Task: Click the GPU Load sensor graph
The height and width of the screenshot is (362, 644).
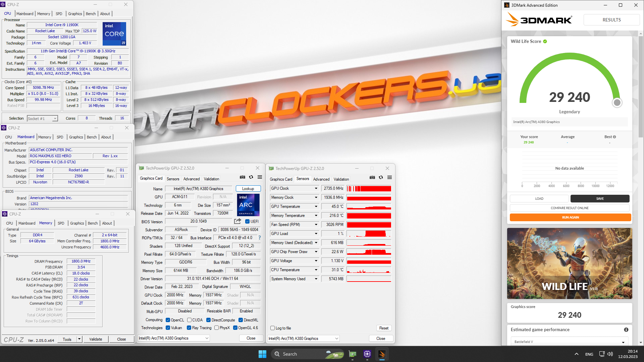Action: 369,234
